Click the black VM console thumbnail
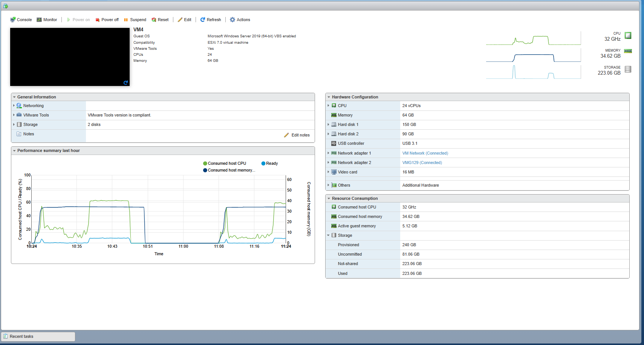This screenshot has width=644, height=345. (x=70, y=57)
